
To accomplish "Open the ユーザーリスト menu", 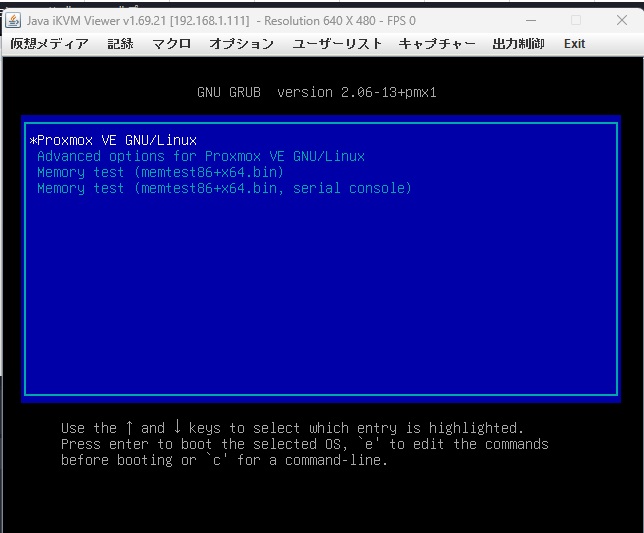I will point(337,44).
